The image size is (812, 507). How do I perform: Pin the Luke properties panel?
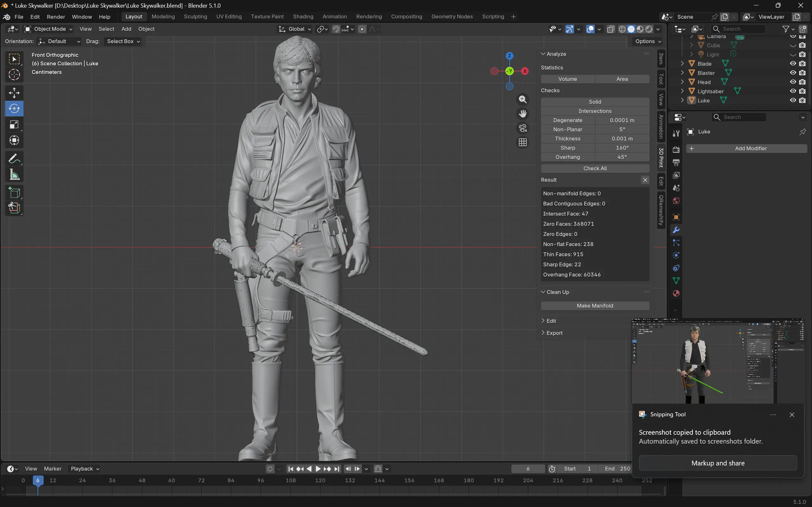[x=802, y=132]
